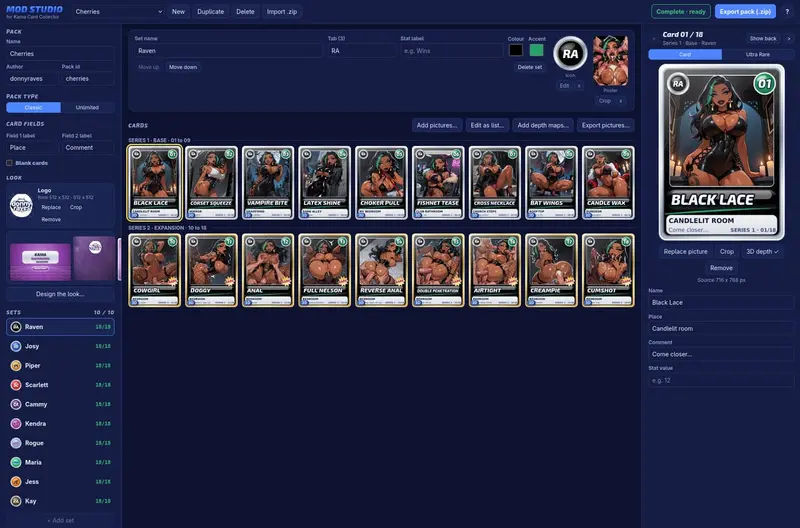Image resolution: width=800 pixels, height=528 pixels.
Task: Click the Add pictures... button
Action: pos(437,125)
